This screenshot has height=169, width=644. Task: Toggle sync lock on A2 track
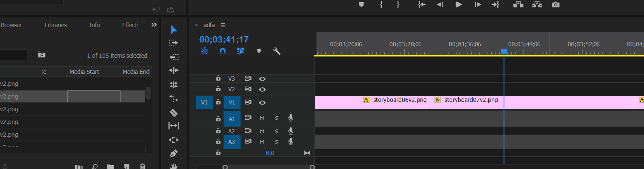tap(248, 131)
